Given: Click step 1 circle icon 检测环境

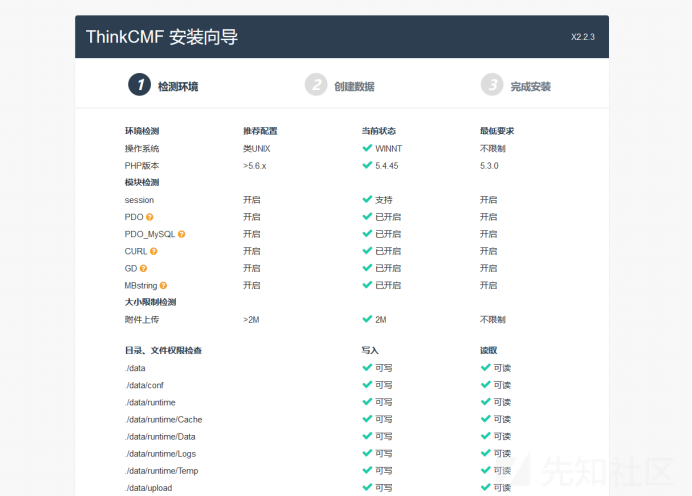Looking at the screenshot, I should pyautogui.click(x=139, y=85).
